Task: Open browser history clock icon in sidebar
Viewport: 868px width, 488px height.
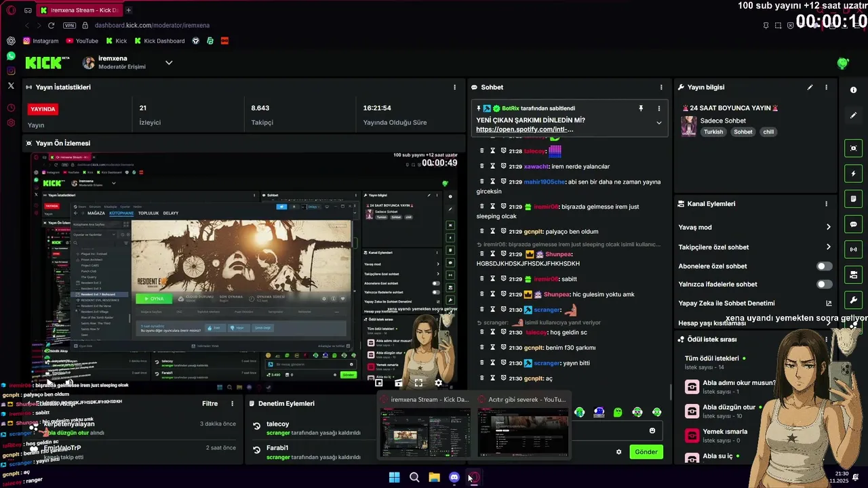Action: pyautogui.click(x=11, y=108)
